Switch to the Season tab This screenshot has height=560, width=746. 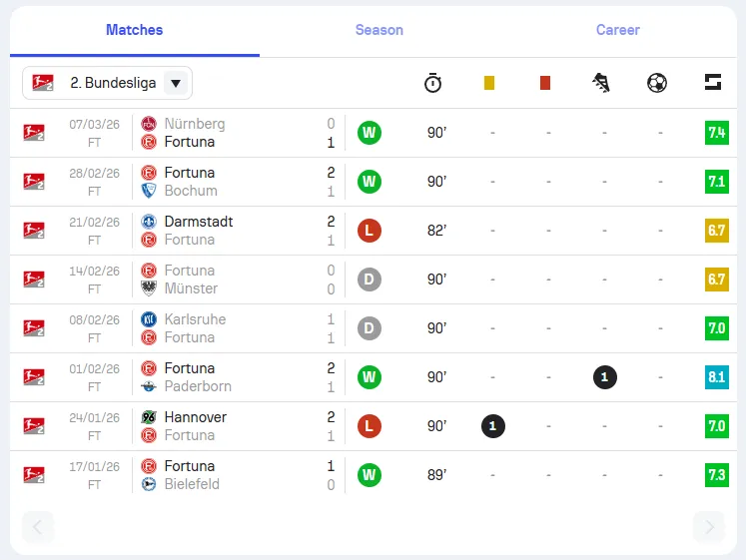[x=379, y=30]
